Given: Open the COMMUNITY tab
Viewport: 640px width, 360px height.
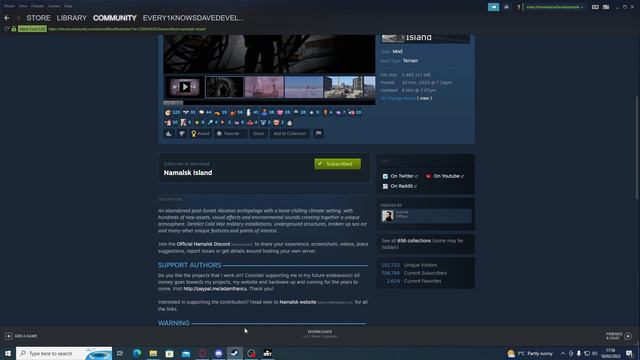Looking at the screenshot, I should pos(115,18).
